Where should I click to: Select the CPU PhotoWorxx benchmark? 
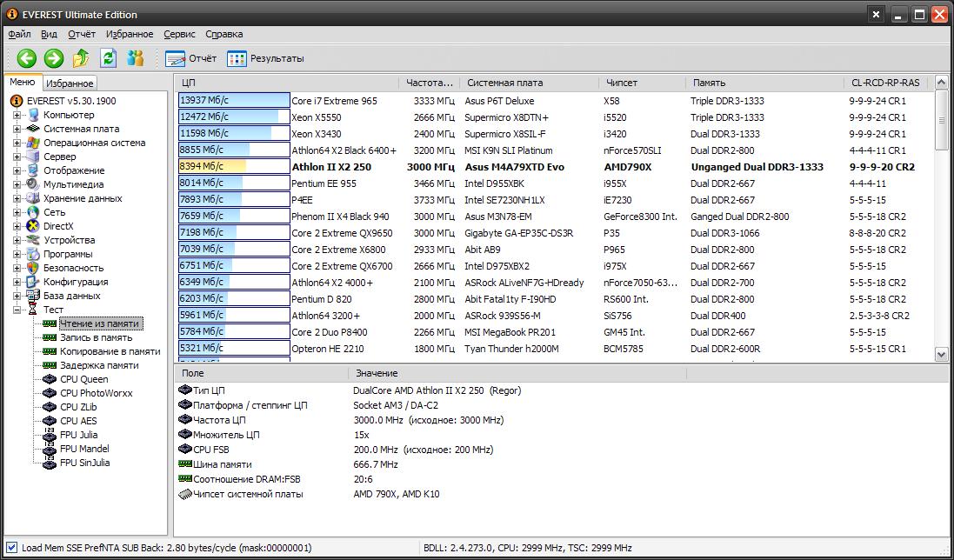click(x=97, y=393)
